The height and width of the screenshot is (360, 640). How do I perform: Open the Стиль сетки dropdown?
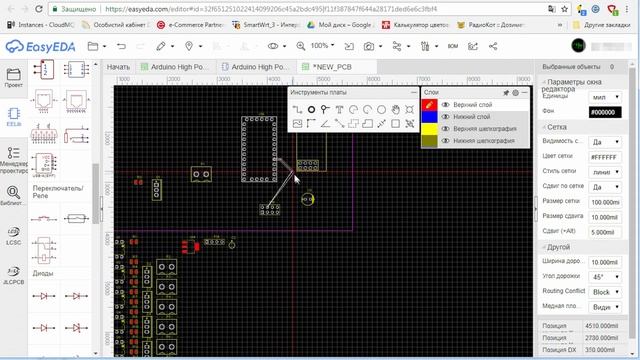point(605,172)
